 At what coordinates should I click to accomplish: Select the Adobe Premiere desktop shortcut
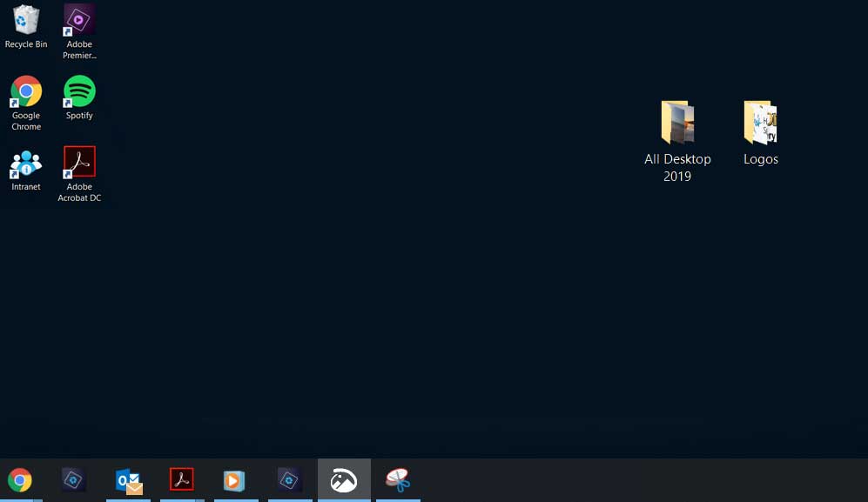(x=79, y=31)
